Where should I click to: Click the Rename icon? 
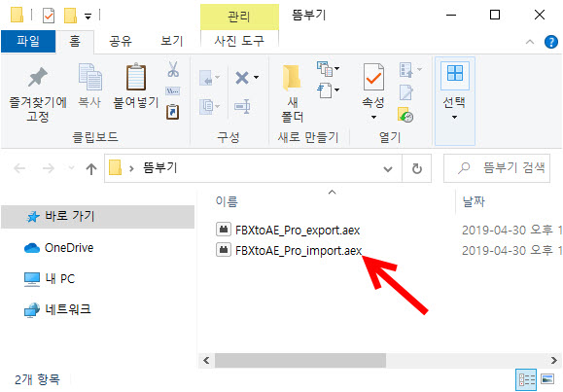click(x=242, y=107)
